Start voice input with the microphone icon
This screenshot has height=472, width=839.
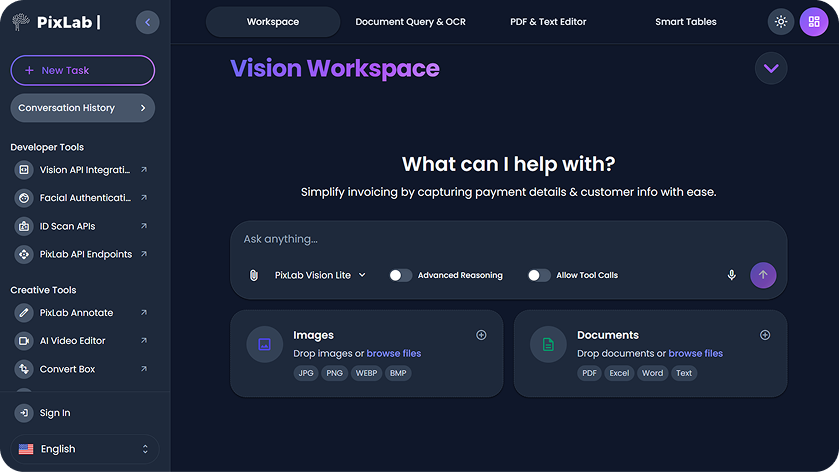[x=731, y=275]
